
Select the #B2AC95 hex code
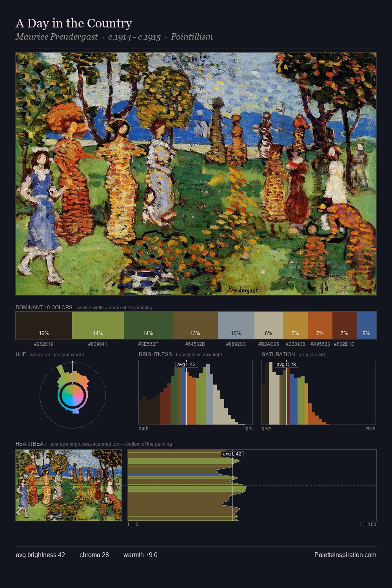pos(269,344)
